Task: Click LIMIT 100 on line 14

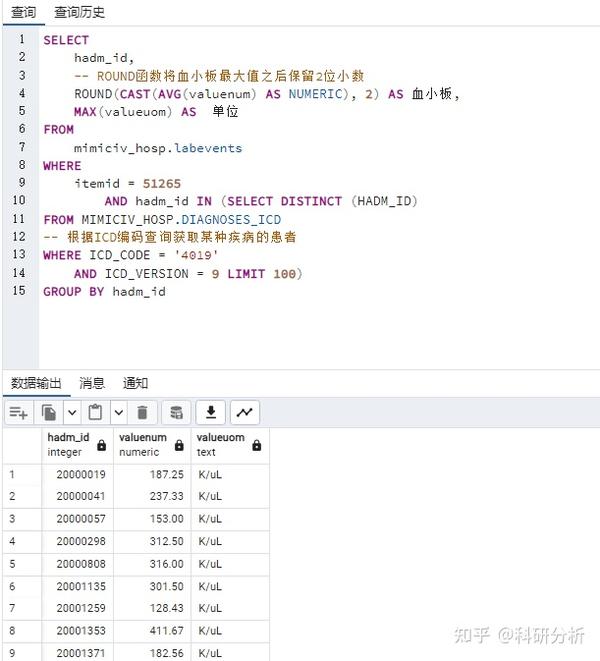Action: [x=261, y=274]
